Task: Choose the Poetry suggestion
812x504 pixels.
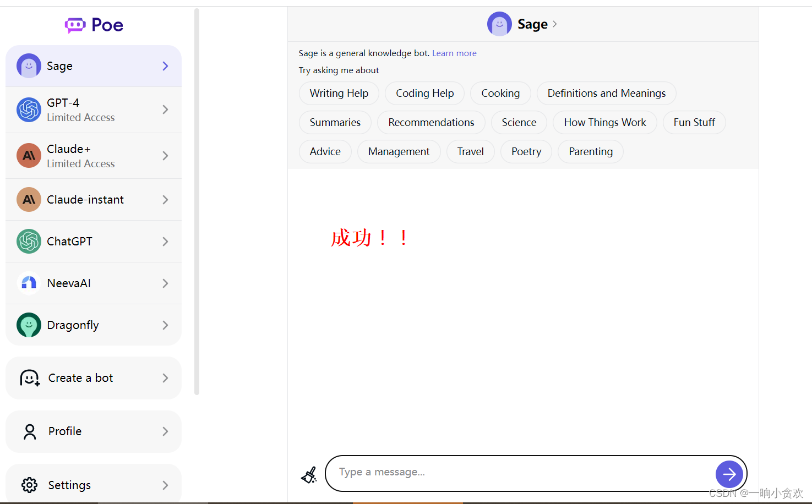Action: pos(526,152)
